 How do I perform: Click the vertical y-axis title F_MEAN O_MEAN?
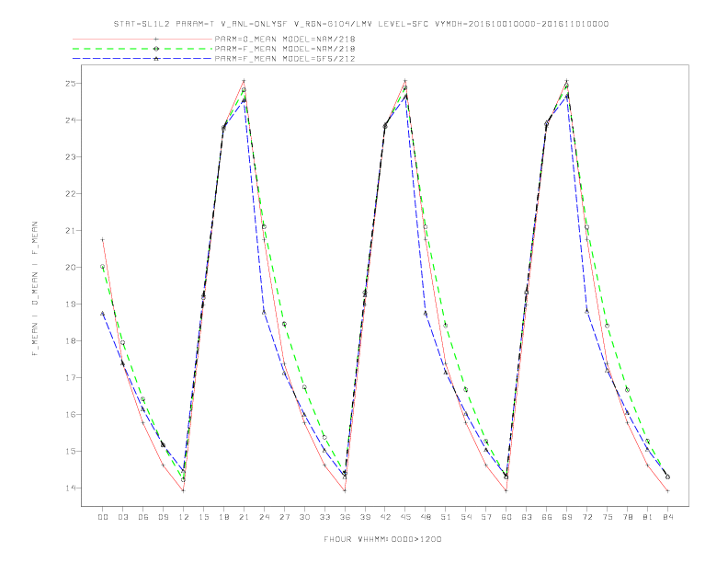(x=35, y=289)
